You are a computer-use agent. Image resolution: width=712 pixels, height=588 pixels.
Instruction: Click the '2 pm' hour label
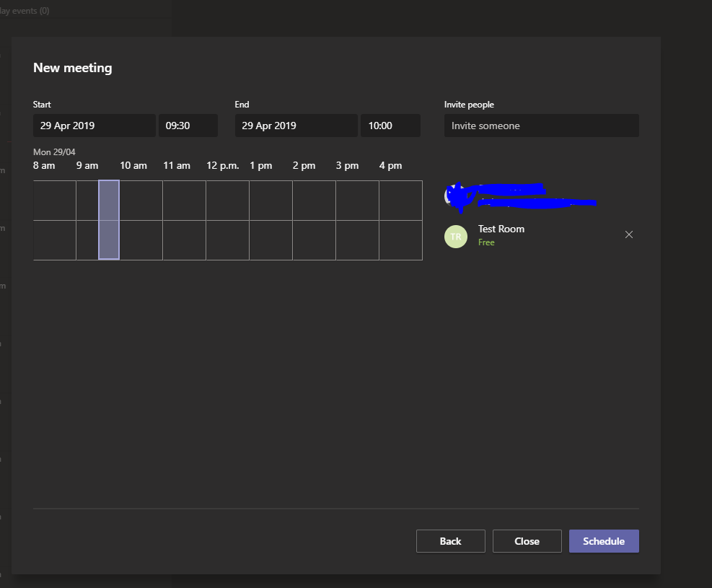[304, 166]
